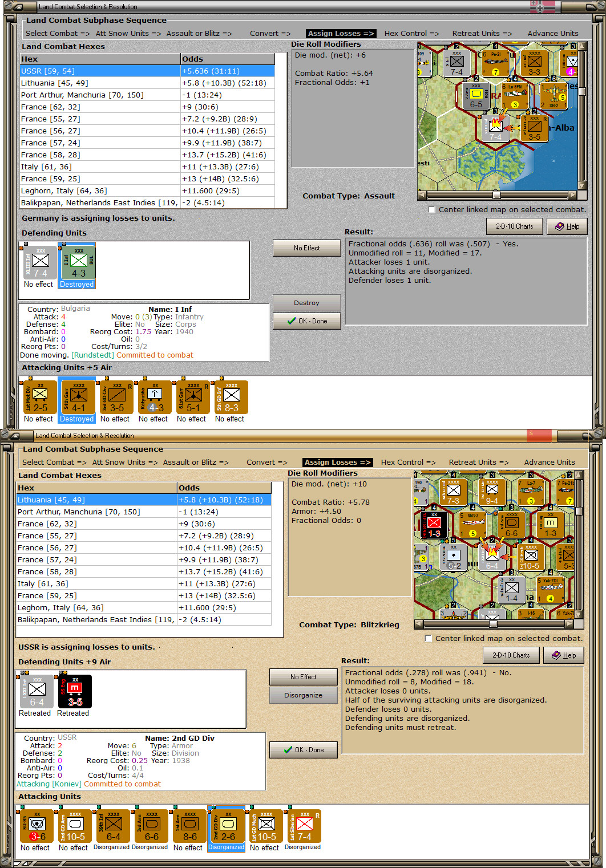Click Assault or Blitz step in USSR's window

point(196,463)
